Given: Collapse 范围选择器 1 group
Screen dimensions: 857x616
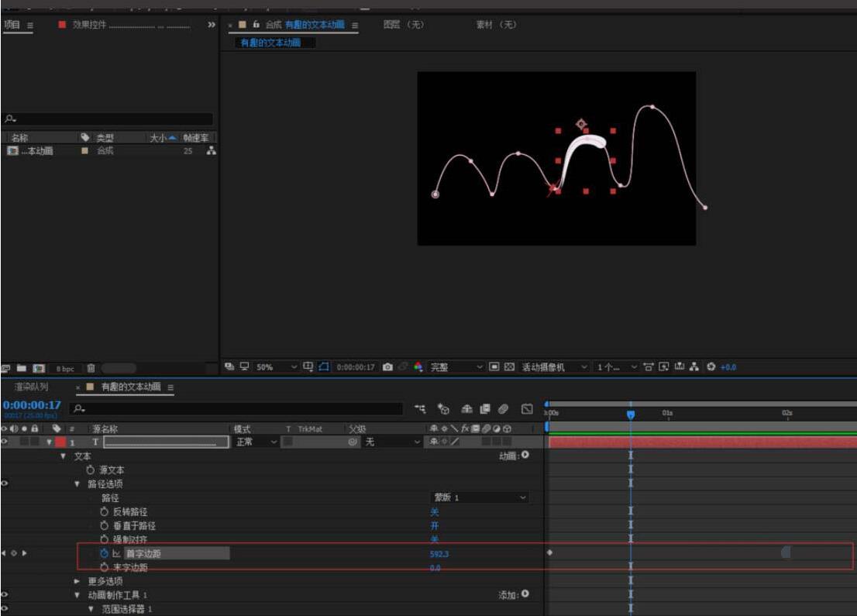Looking at the screenshot, I should pos(91,609).
